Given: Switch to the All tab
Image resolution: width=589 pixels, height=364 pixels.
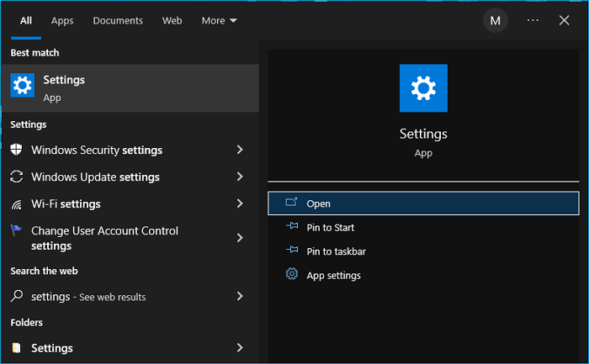Looking at the screenshot, I should coord(26,21).
